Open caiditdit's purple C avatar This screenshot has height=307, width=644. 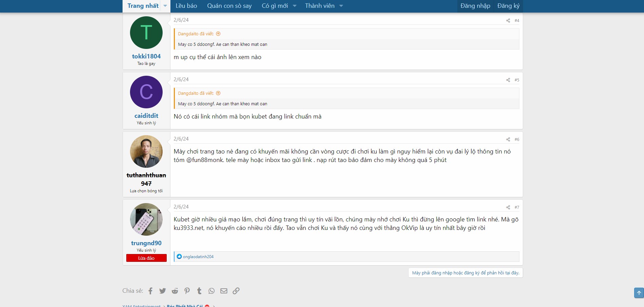tap(146, 92)
